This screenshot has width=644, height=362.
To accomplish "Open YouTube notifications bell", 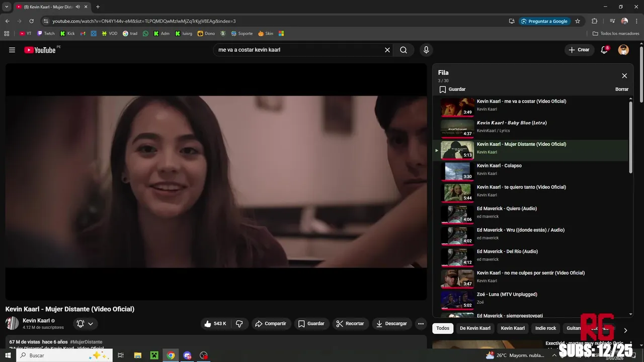I will coord(604,50).
